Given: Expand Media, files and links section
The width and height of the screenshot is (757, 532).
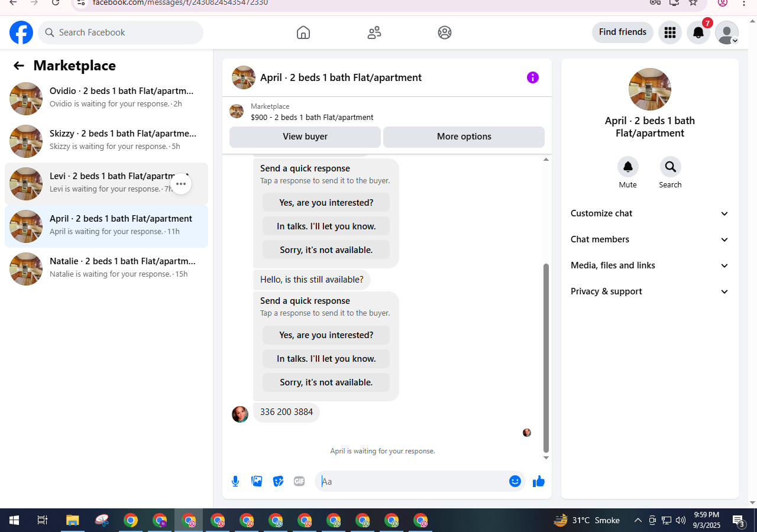Looking at the screenshot, I should (x=650, y=265).
